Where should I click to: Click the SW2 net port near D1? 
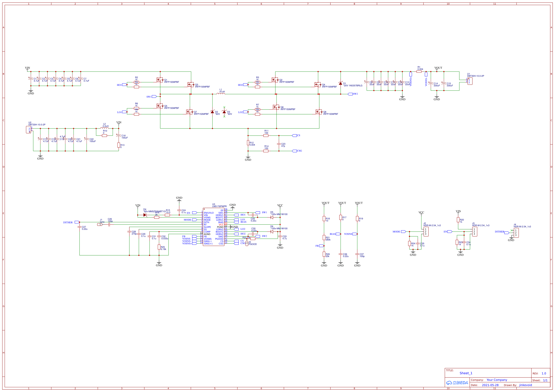(350, 94)
